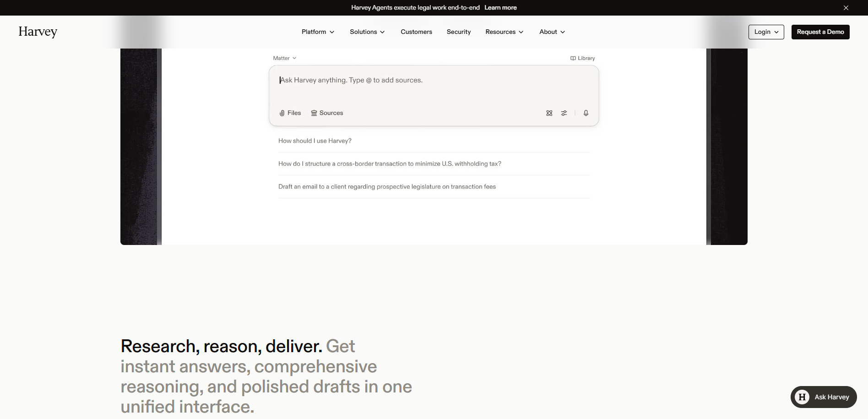Open the Learn more link in banner
The width and height of the screenshot is (868, 419).
coord(500,8)
